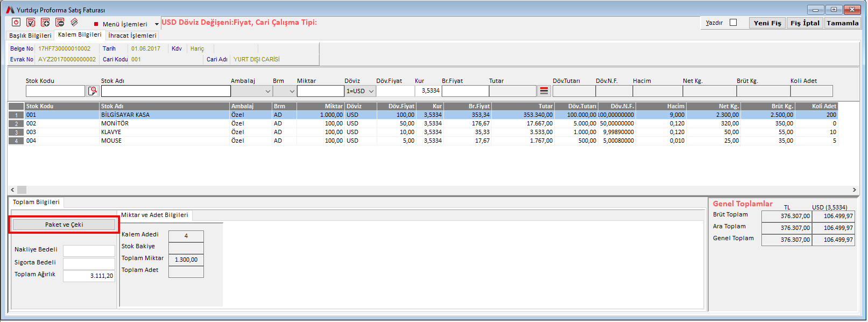This screenshot has height=322, width=868.
Task: Click Genel Toplam TL value 376.307,00
Action: (x=786, y=240)
